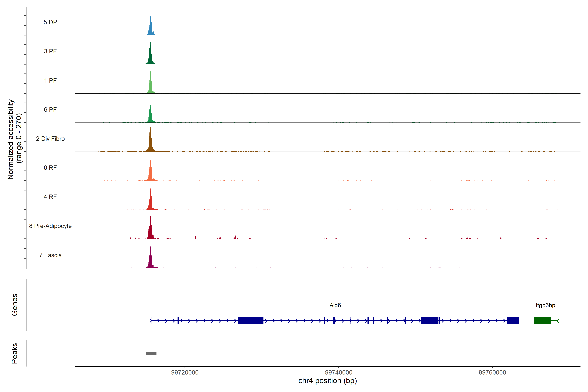Click the 99740000 axis tick label

tap(338, 373)
